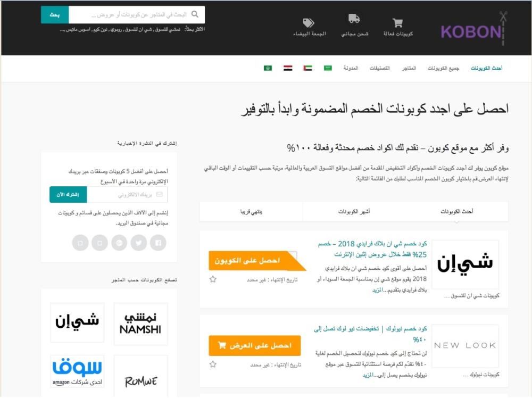Click إشترك في النشرة الإخبارية heading
Image resolution: width=532 pixels, height=398 pixels.
tap(147, 143)
